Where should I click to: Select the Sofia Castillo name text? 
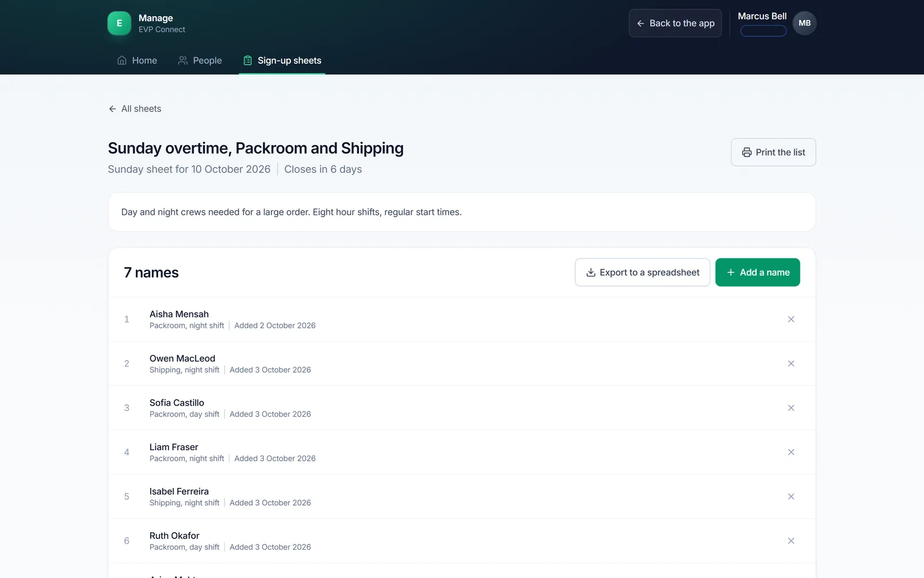click(x=177, y=403)
